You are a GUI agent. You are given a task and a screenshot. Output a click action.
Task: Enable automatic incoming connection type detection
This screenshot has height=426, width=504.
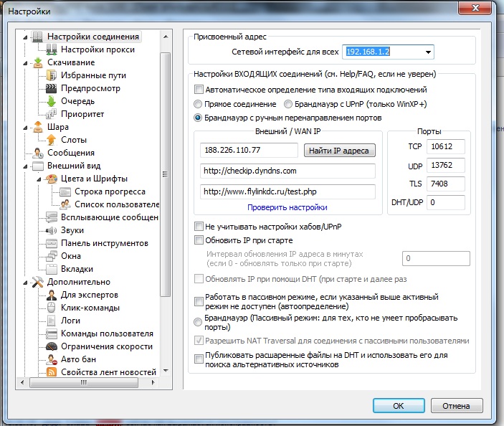click(x=199, y=90)
